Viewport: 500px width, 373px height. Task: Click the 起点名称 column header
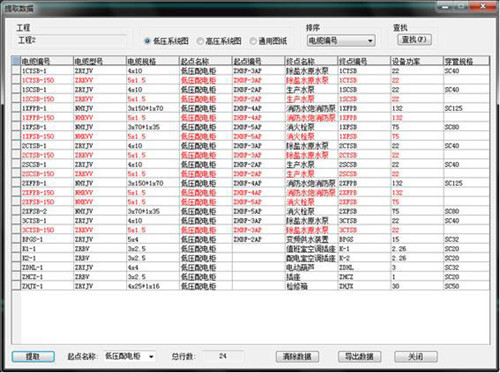coord(206,61)
